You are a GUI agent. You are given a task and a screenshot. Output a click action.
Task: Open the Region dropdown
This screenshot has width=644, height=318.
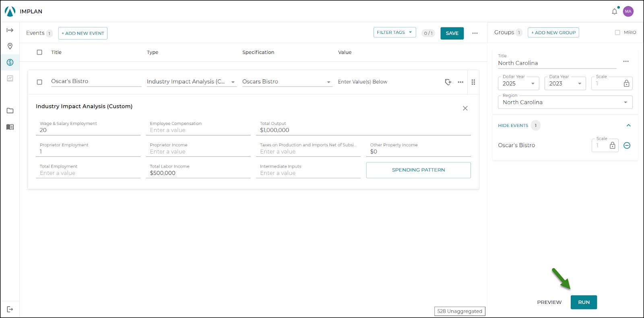click(x=565, y=102)
